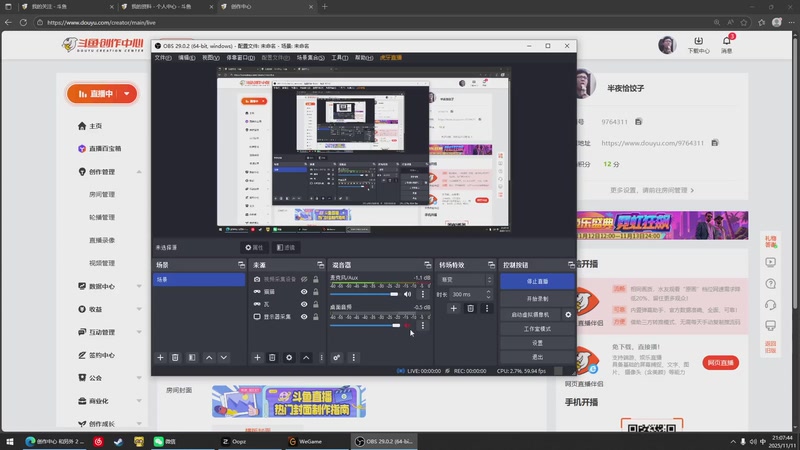Delete selected scene with trash icon

coord(175,358)
